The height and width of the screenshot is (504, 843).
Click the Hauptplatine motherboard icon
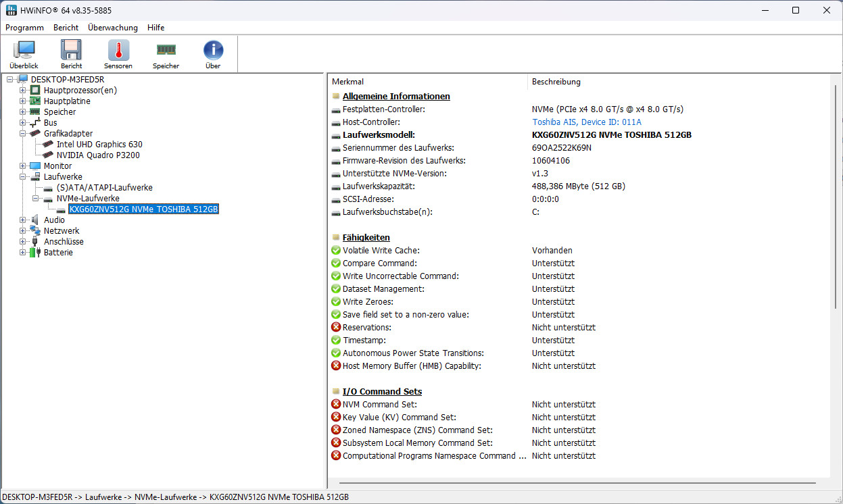click(x=35, y=101)
